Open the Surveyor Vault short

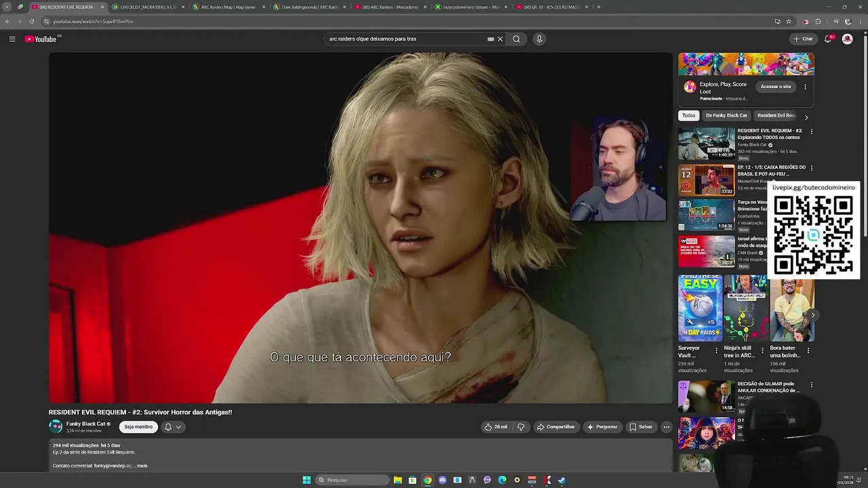pos(700,308)
